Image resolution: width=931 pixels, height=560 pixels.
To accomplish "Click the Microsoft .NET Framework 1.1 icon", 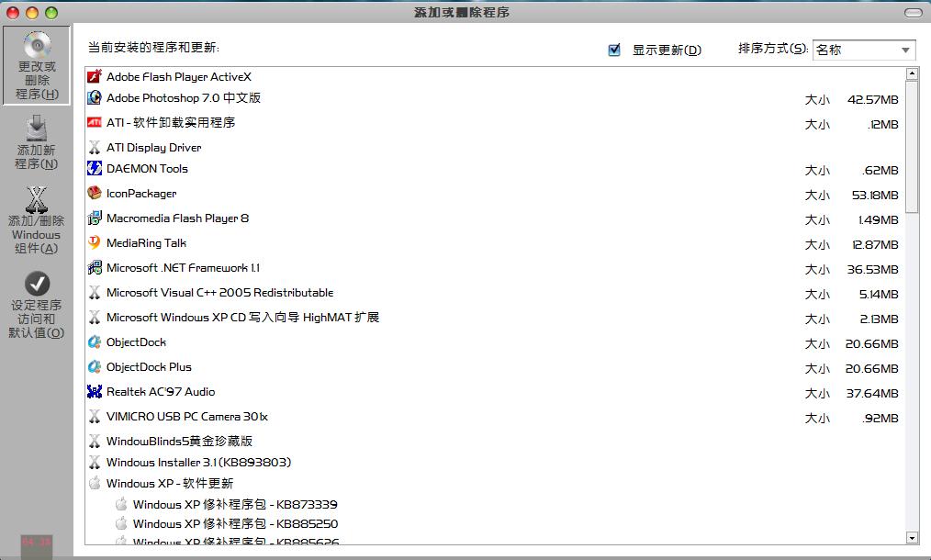I will coord(95,268).
